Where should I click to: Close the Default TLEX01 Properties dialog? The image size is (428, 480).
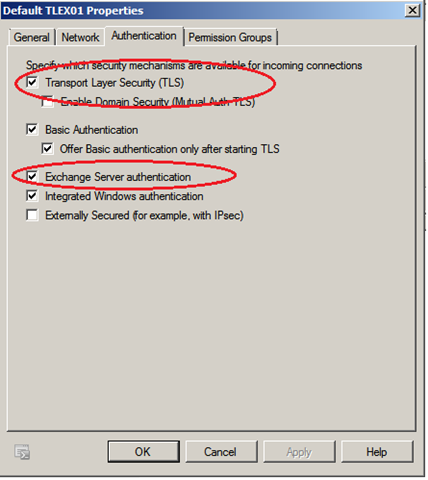412,11
